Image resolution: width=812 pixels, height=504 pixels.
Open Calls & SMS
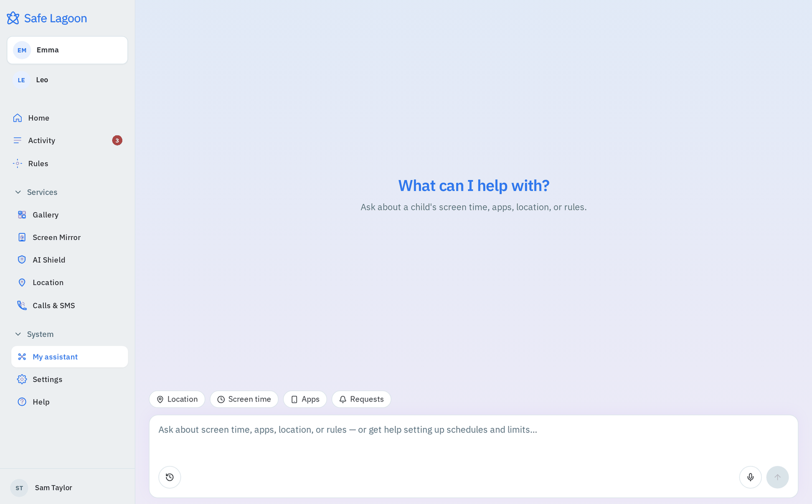pyautogui.click(x=70, y=306)
